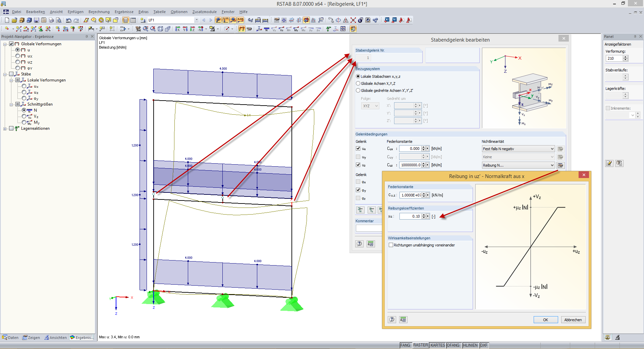Toggle OFANG in status bar
The width and height of the screenshot is (644, 349).
453,345
